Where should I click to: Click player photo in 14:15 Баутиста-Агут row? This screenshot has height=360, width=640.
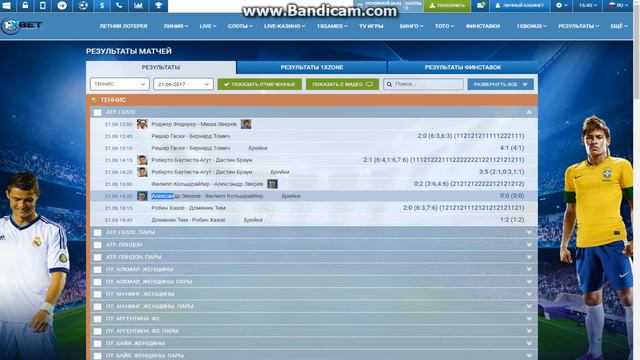point(142,160)
